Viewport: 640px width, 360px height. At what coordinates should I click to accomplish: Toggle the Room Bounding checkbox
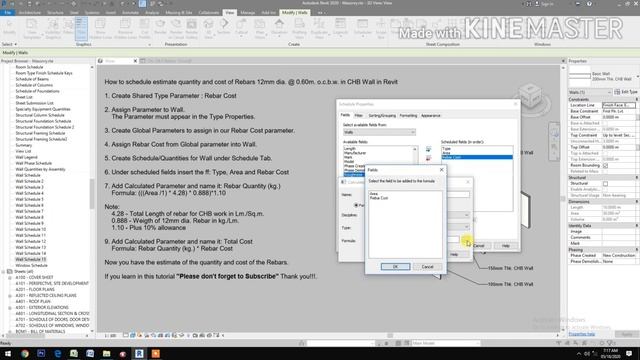coord(605,166)
